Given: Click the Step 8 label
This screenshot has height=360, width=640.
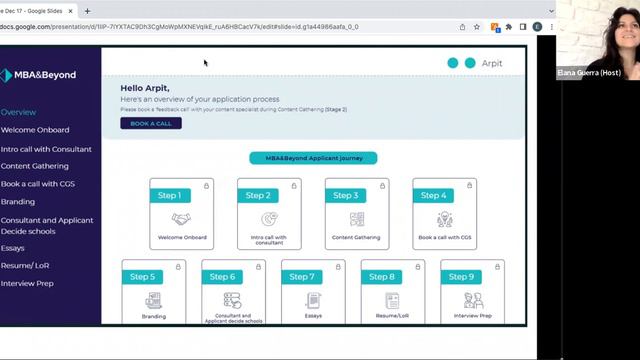Looking at the screenshot, I should click(x=382, y=277).
